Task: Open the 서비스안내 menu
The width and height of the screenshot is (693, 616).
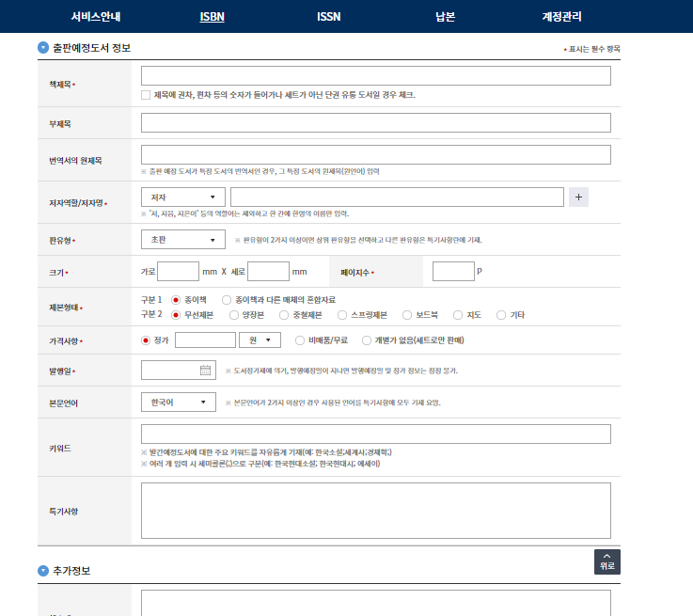Action: (x=96, y=17)
